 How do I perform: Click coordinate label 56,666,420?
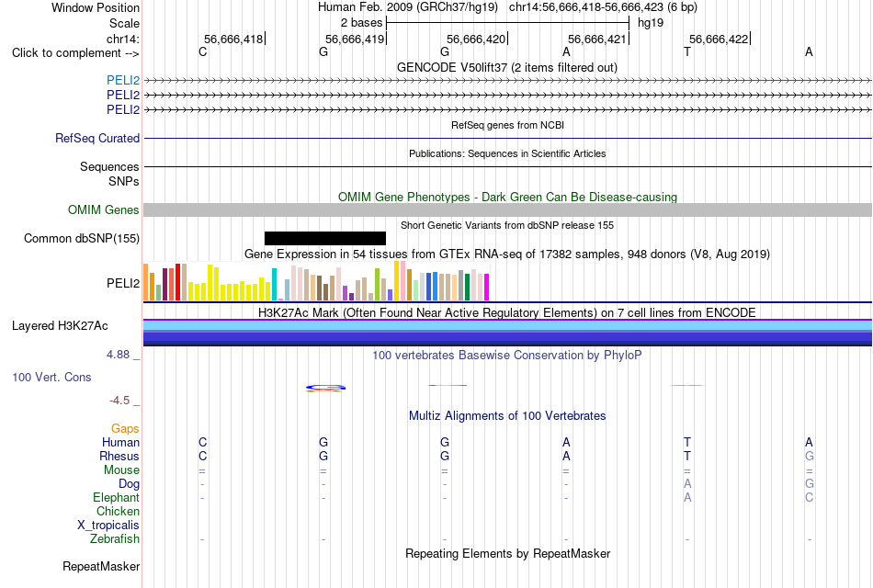476,39
